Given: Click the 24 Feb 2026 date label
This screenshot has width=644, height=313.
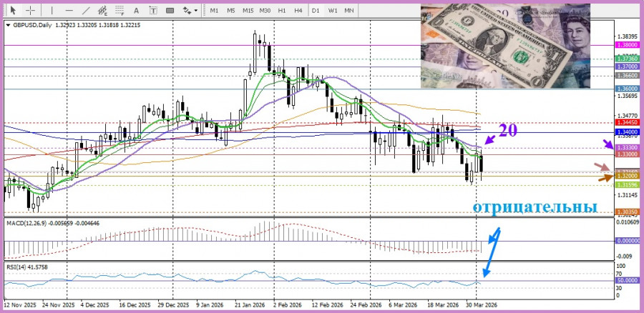Looking at the screenshot, I should [x=366, y=306].
